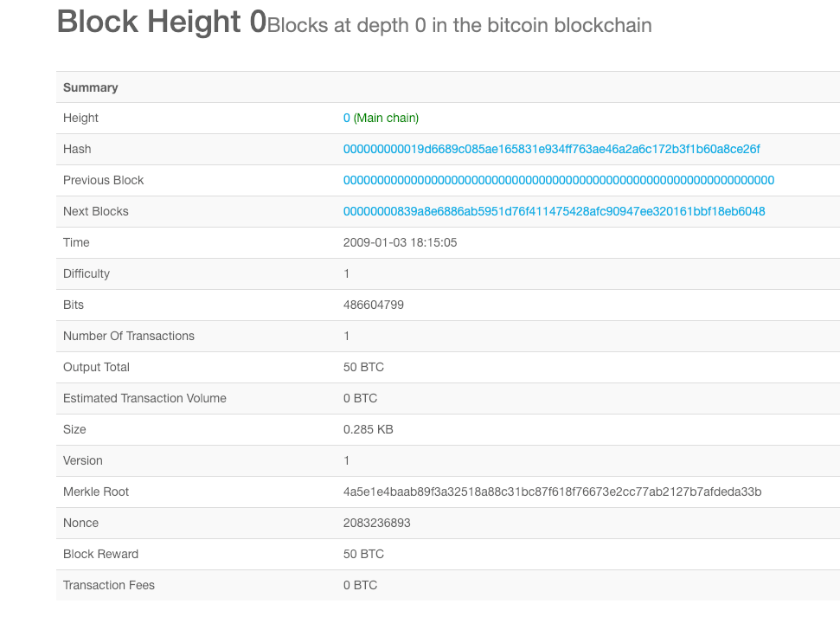Click the Transaction Fees row's 0 BTC value
The width and height of the screenshot is (840, 617).
360,586
